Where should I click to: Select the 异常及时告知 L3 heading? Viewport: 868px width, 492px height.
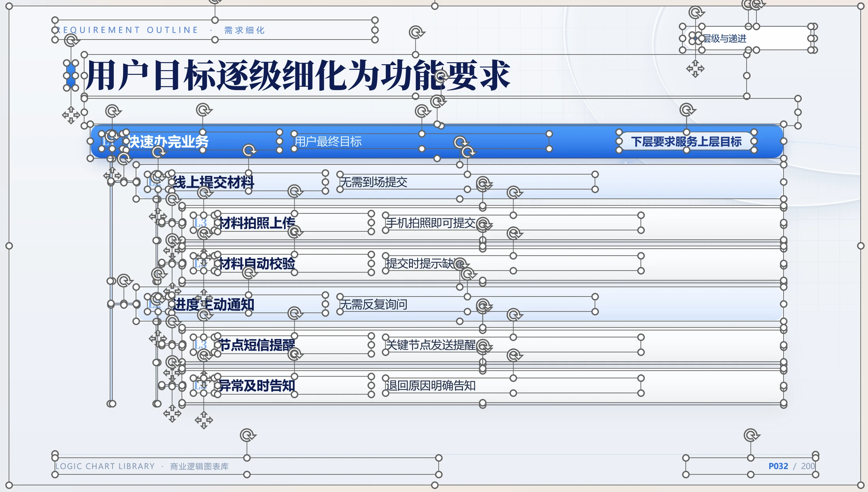click(257, 386)
